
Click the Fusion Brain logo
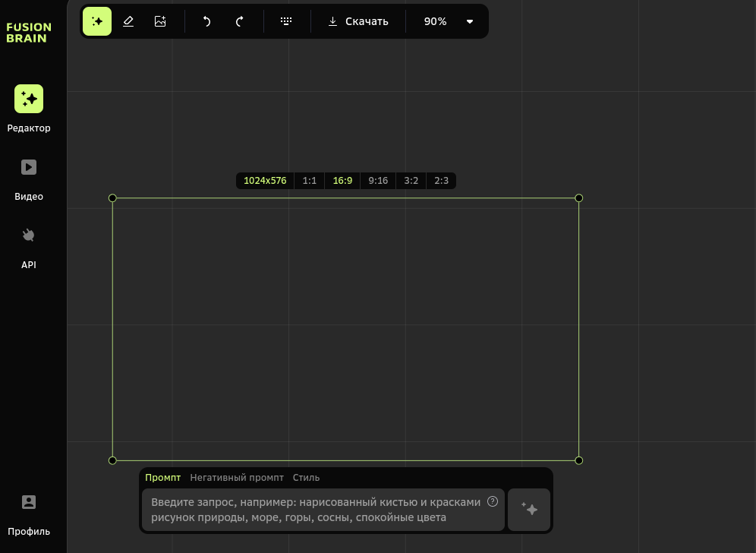29,33
